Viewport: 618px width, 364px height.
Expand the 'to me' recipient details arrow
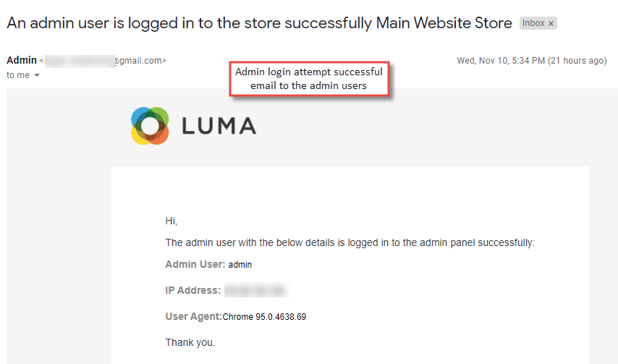37,75
